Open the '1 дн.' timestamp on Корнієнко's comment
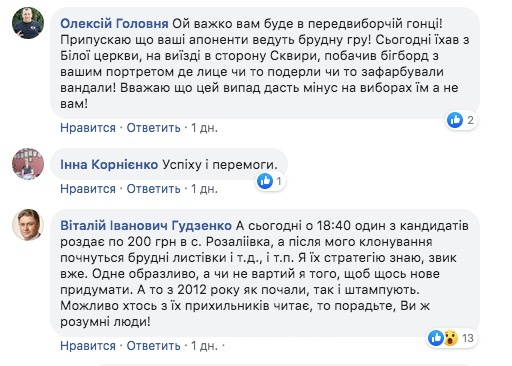This screenshot has height=366, width=512. [x=204, y=189]
